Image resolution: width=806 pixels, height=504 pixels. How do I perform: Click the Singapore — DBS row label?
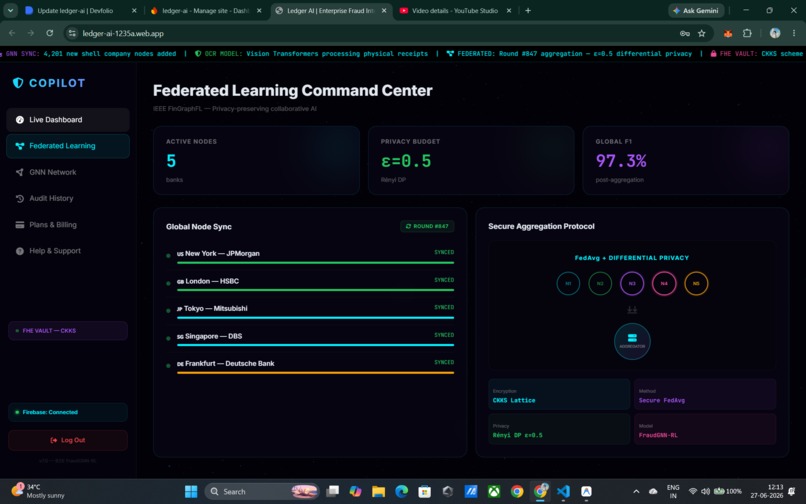coord(209,336)
